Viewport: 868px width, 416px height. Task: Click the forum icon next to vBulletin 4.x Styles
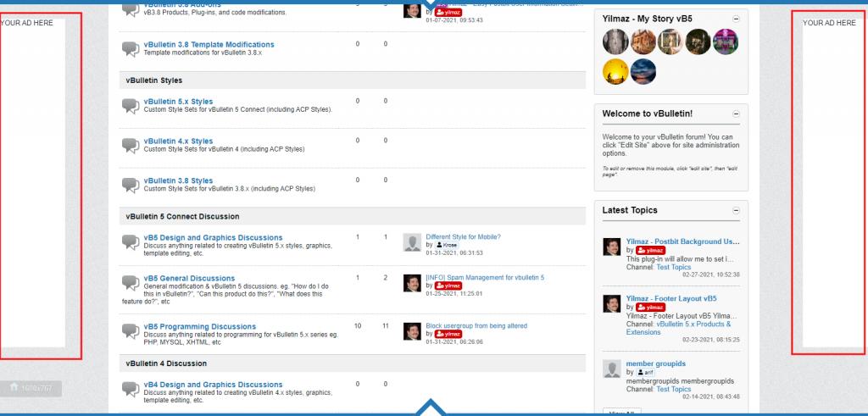pos(131,145)
